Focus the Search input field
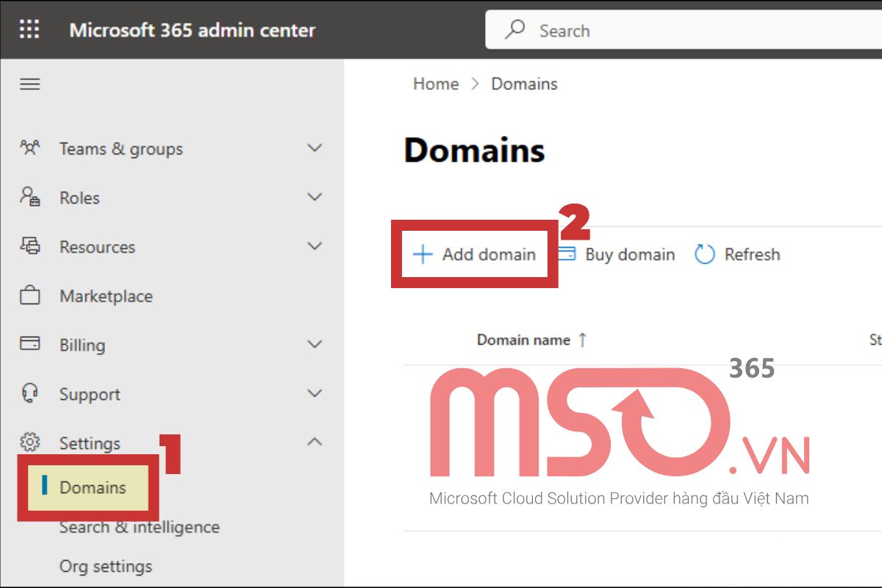Viewport: 882px width, 588px height. point(684,30)
